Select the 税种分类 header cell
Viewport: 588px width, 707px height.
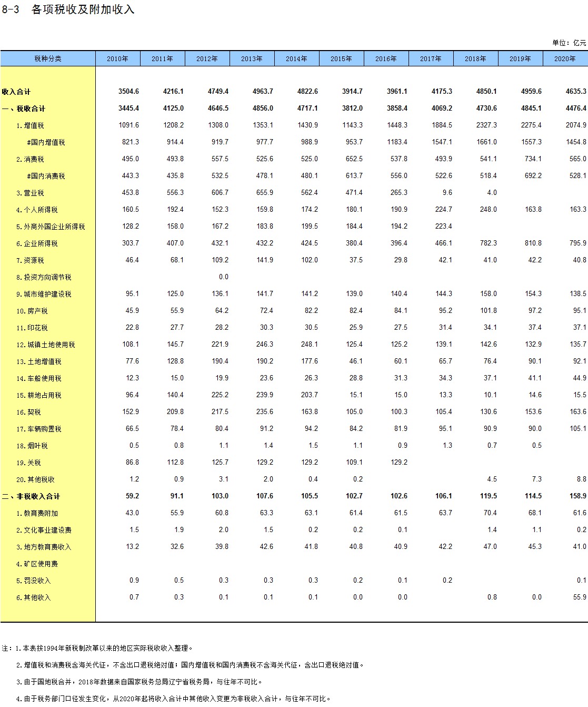click(48, 58)
